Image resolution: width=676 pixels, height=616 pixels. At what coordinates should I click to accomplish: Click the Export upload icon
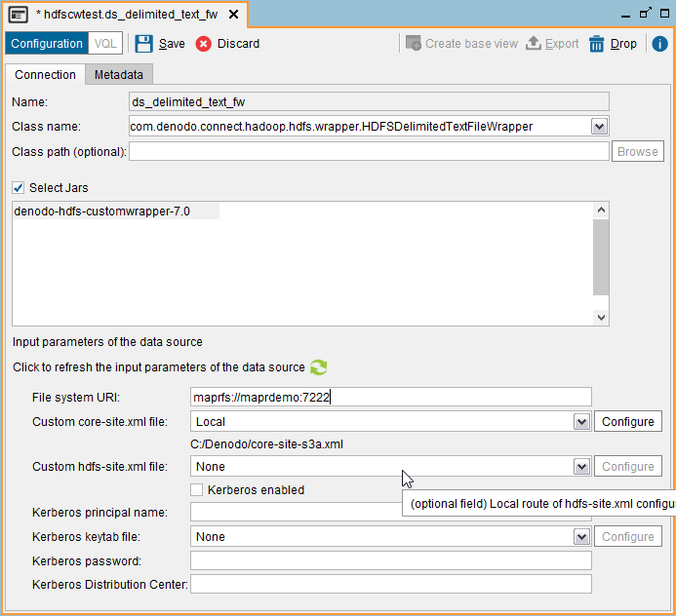(x=534, y=43)
